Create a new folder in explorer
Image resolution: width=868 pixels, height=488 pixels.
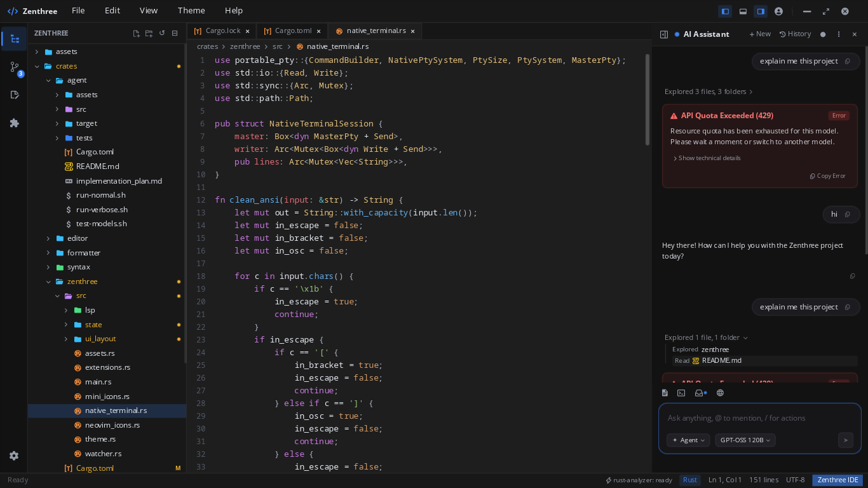click(149, 33)
